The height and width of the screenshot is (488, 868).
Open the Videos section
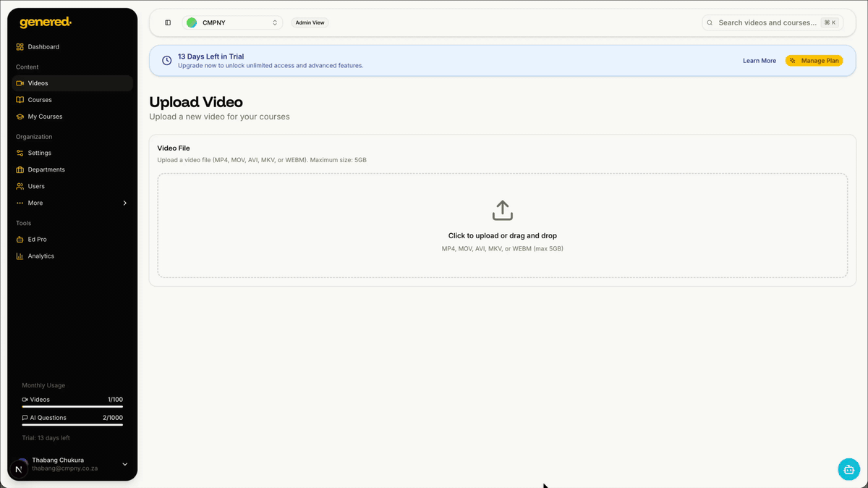pyautogui.click(x=72, y=83)
